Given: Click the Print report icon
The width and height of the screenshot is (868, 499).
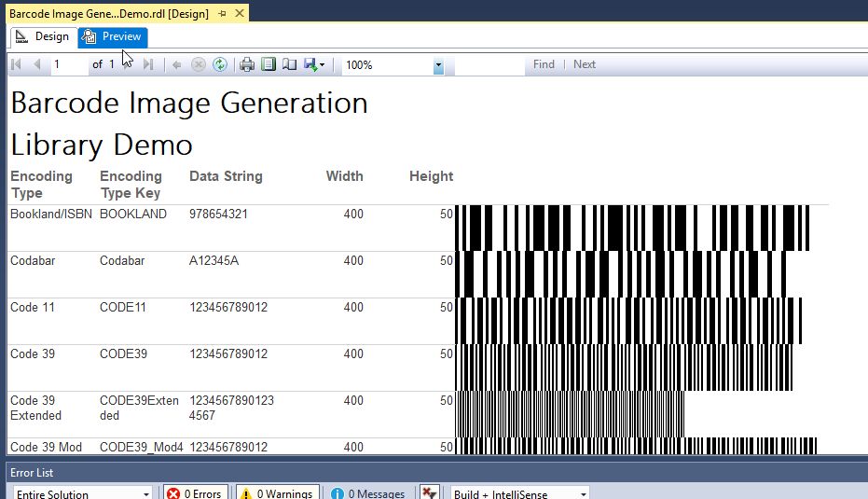Looking at the screenshot, I should tap(247, 64).
